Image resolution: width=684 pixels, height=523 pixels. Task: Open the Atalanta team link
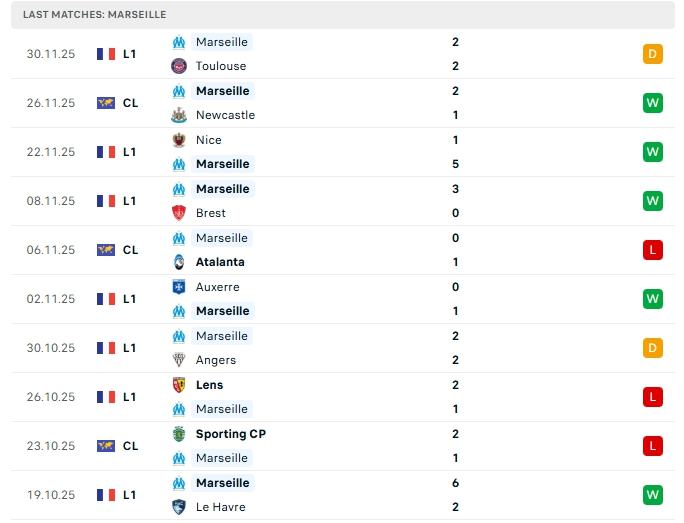pyautogui.click(x=220, y=262)
